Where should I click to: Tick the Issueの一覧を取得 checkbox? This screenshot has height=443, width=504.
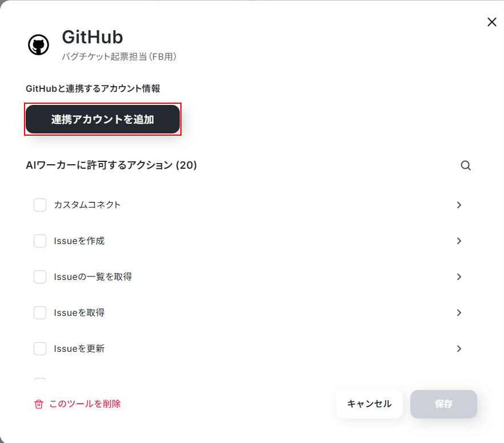point(40,277)
